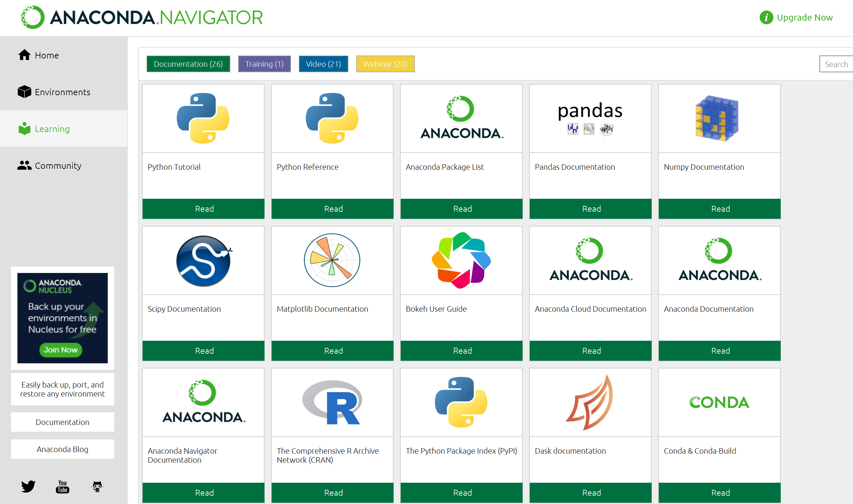Viewport: 853px width, 504px height.
Task: Click the Environments cube icon
Action: [24, 92]
